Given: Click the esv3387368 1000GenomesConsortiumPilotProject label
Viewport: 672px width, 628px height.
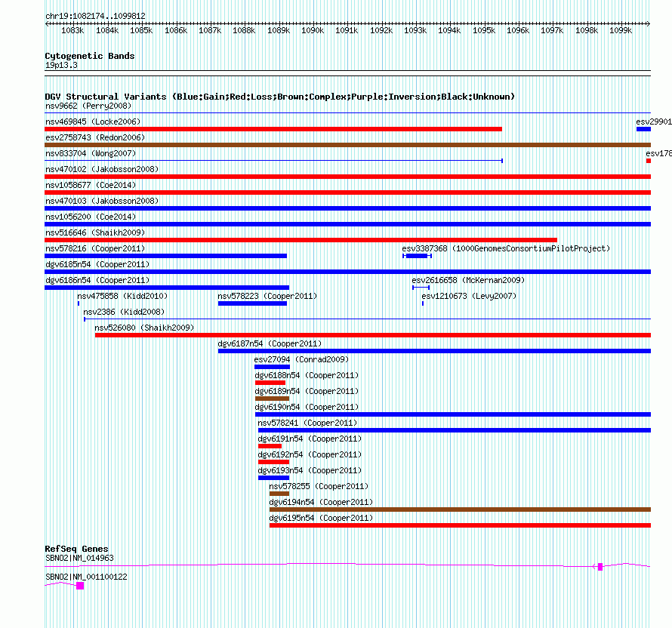Looking at the screenshot, I should click(x=506, y=248).
